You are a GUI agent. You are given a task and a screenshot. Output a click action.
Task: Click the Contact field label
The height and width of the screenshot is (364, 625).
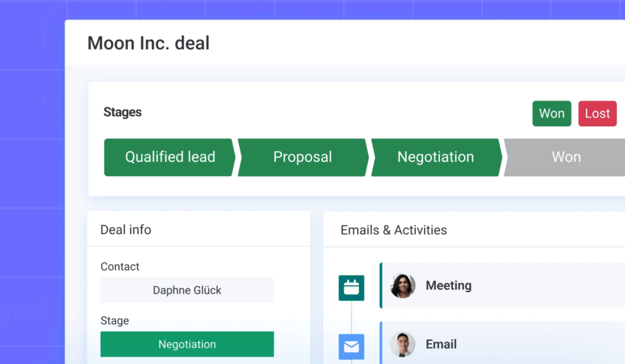[120, 266]
